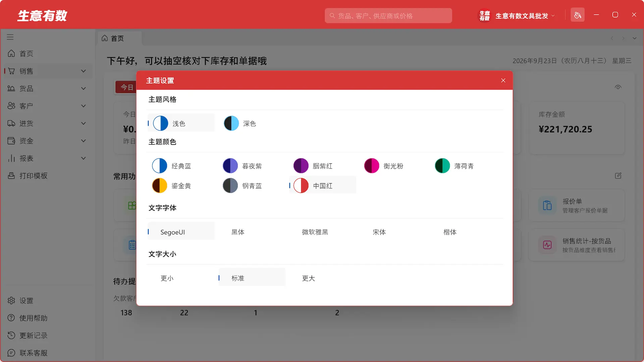Open 更新记录 history icon
Viewport: 644px width, 362px height.
[11, 335]
